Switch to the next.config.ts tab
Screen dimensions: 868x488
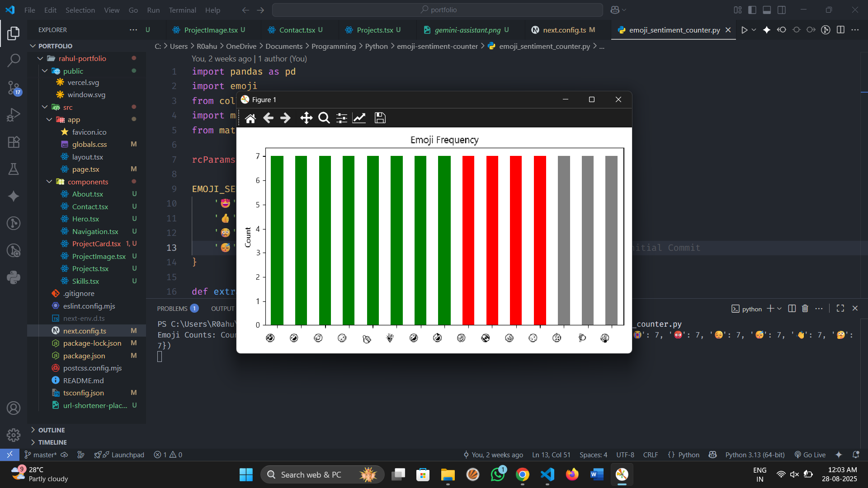click(x=565, y=30)
